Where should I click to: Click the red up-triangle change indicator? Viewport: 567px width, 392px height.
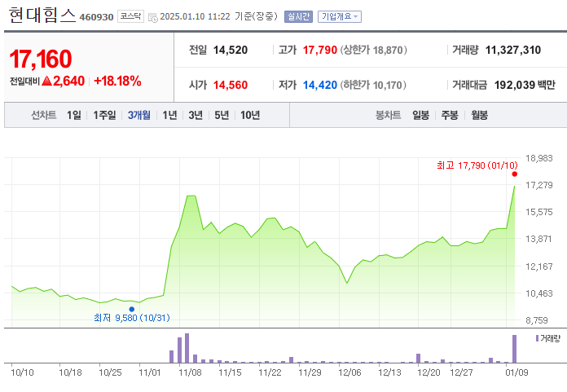46,81
